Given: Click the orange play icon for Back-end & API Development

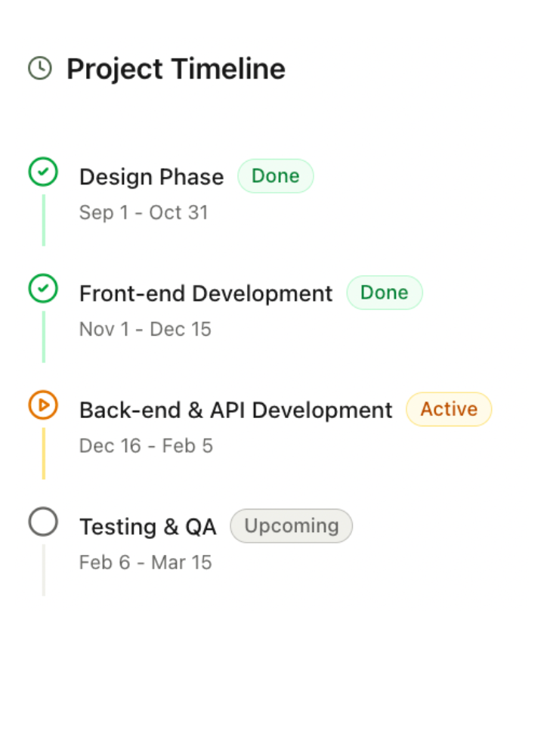Looking at the screenshot, I should point(43,405).
